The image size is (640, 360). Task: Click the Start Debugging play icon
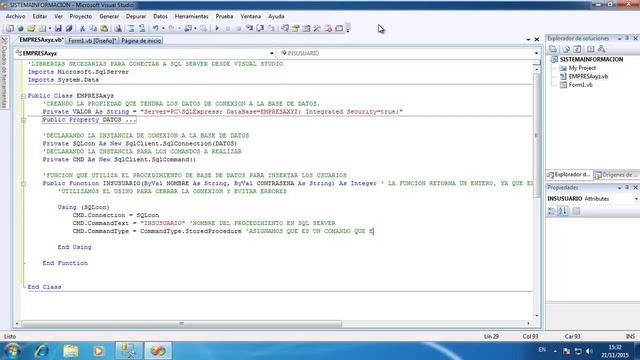pyautogui.click(x=217, y=29)
